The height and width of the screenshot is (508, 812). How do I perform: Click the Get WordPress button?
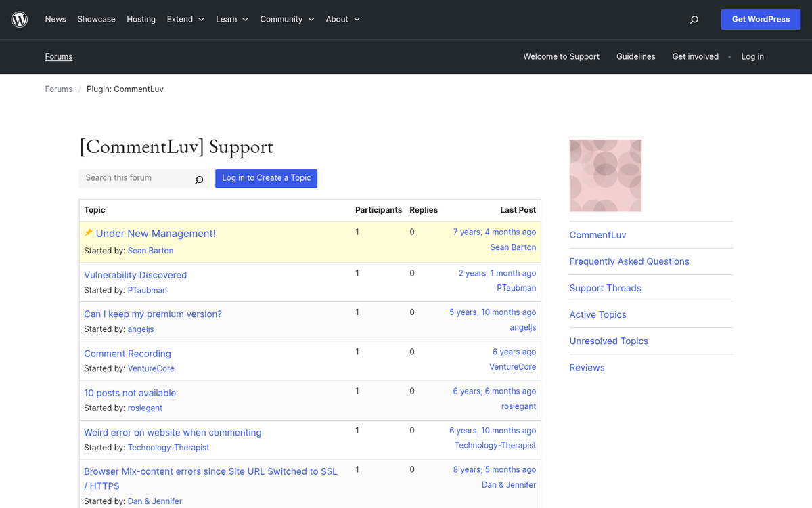pyautogui.click(x=761, y=20)
